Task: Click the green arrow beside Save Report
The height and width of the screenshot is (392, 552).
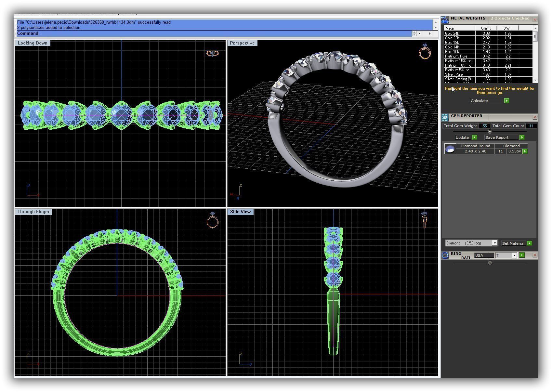Action: [x=522, y=137]
